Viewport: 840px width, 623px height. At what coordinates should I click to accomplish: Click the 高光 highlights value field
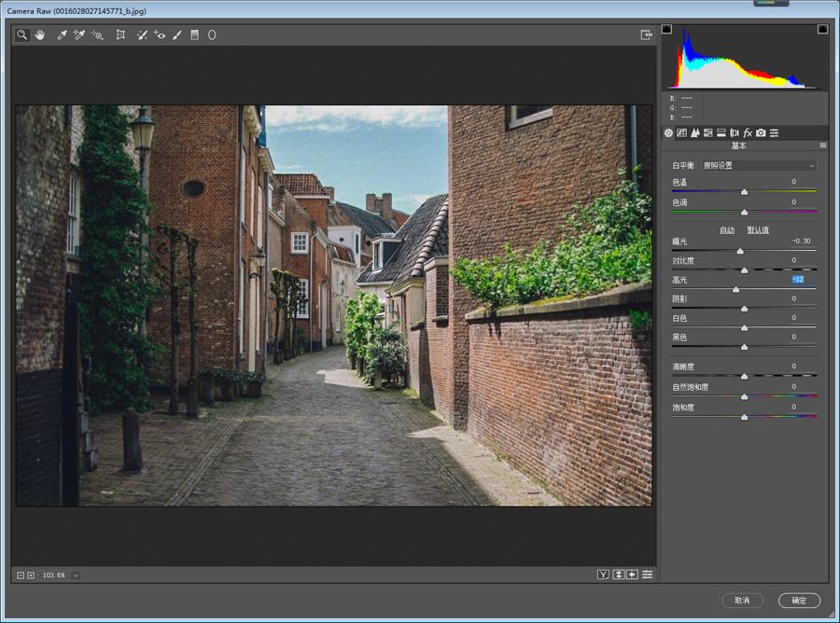pyautogui.click(x=798, y=280)
